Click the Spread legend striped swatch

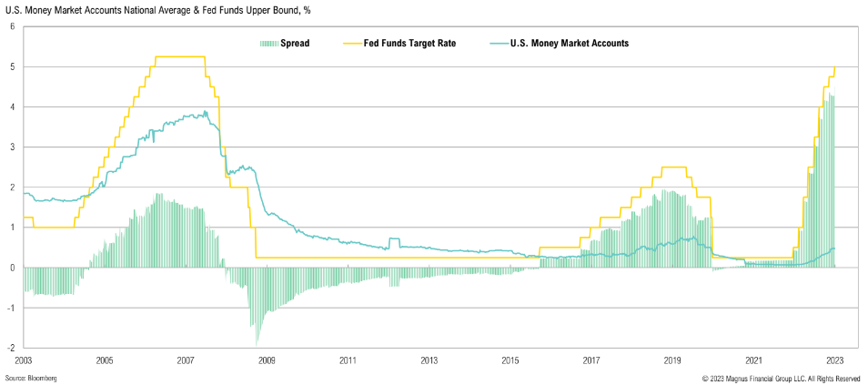pos(267,43)
